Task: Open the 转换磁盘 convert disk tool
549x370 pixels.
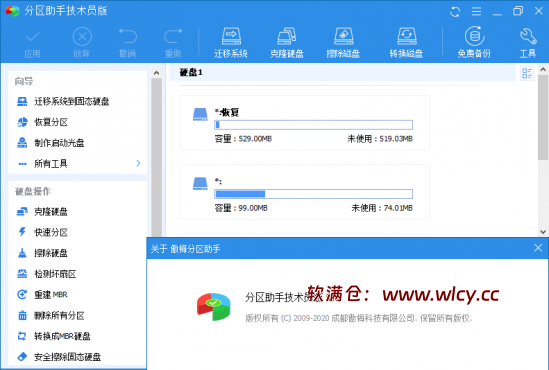Action: click(406, 43)
